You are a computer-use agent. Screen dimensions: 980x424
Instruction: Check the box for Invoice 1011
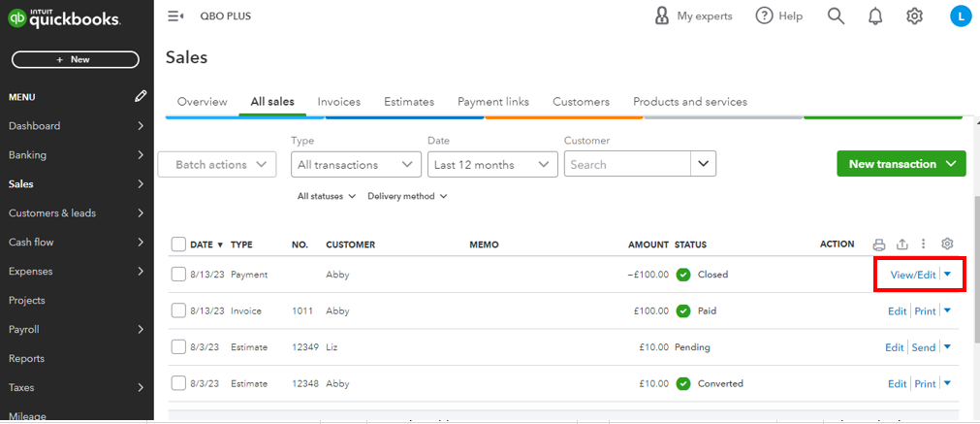pyautogui.click(x=178, y=311)
